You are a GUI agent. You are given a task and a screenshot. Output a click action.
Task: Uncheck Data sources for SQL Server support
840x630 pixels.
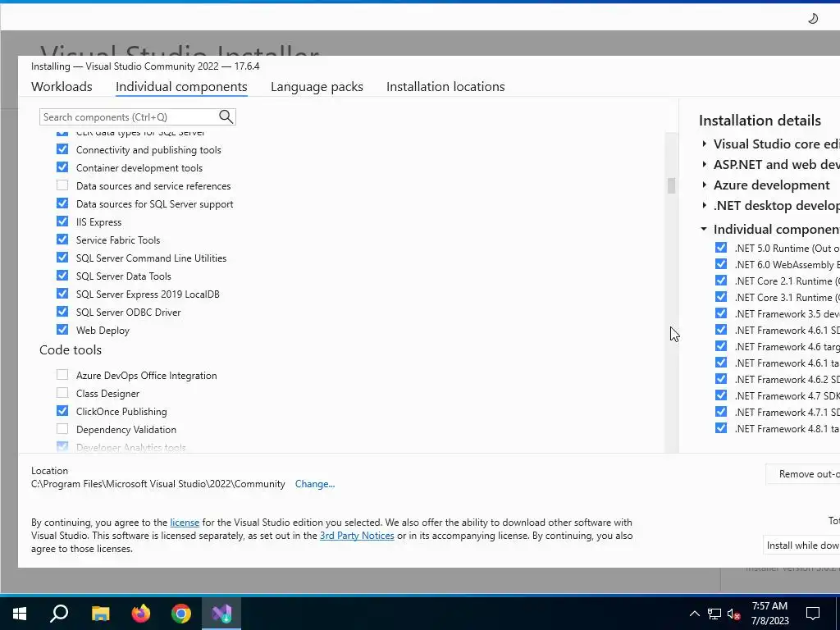coord(62,203)
